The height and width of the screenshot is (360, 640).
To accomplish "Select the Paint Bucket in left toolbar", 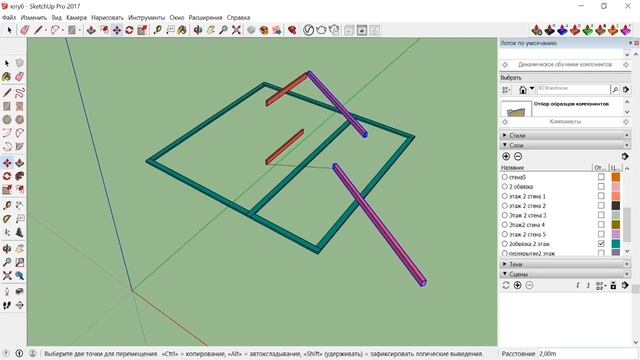I will pyautogui.click(x=7, y=76).
